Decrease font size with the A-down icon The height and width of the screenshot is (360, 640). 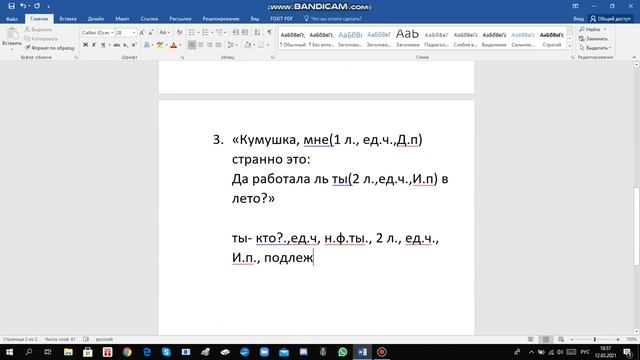(151, 32)
